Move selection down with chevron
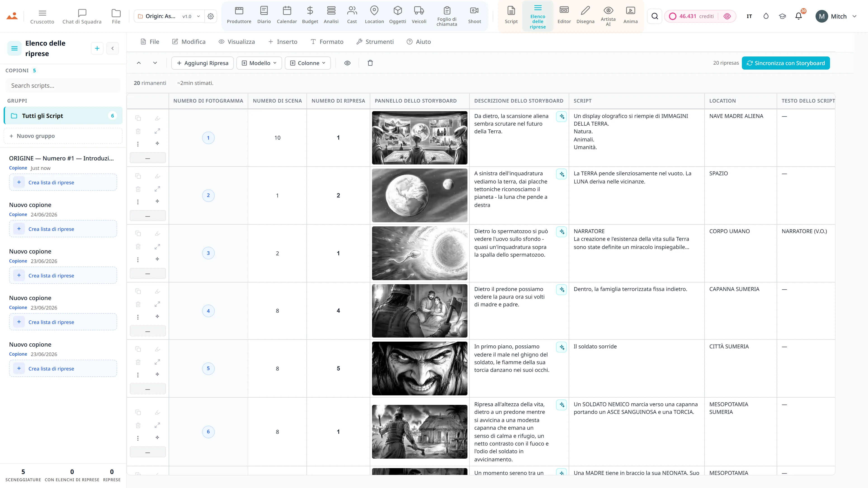This screenshot has width=868, height=488. pos(155,63)
